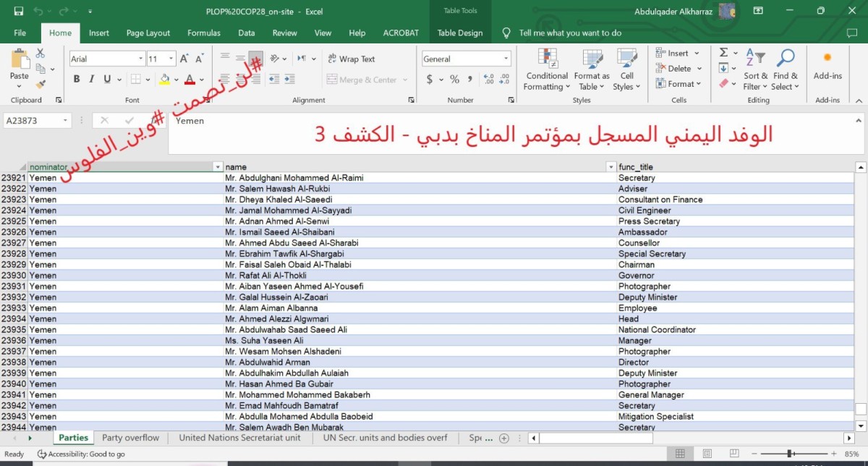Toggle Align Left for the cell
The width and height of the screenshot is (868, 466).
225,80
